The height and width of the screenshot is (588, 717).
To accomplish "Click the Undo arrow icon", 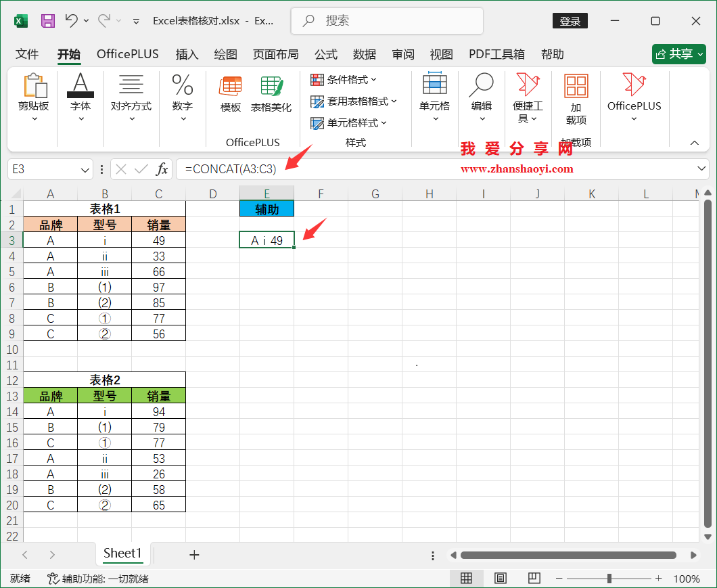I will 71,20.
